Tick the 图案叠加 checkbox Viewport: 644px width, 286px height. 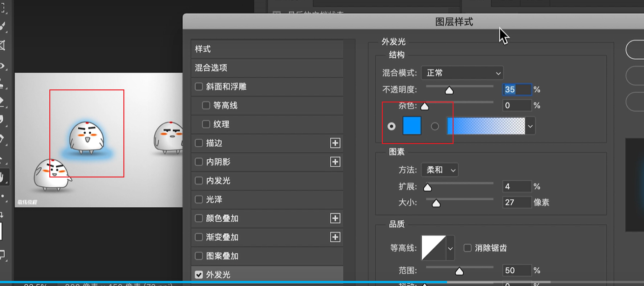click(x=199, y=256)
